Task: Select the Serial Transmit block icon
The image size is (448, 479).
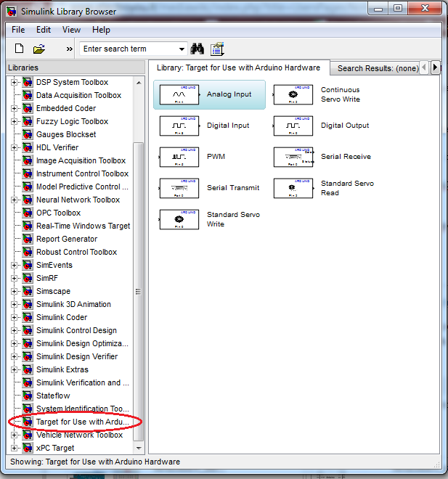Action: (x=179, y=188)
